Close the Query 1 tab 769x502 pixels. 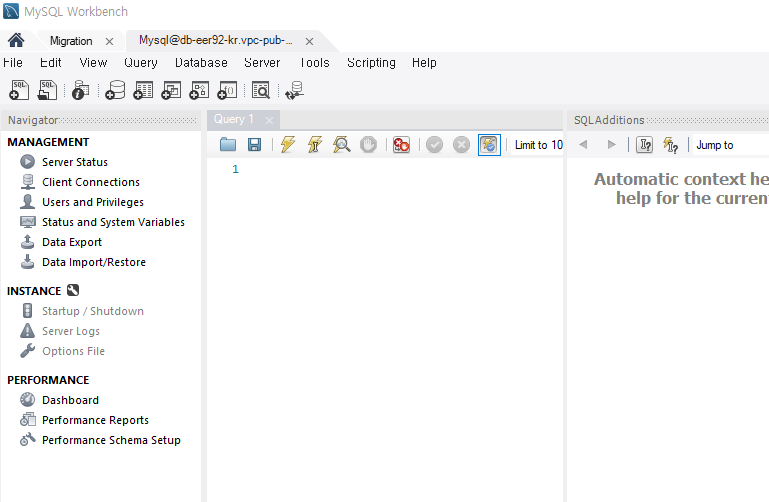(x=269, y=120)
